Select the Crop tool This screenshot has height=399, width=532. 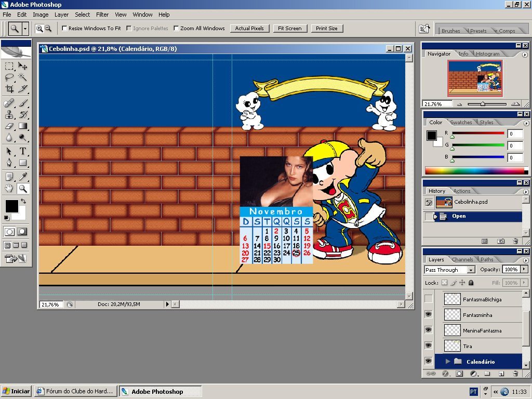point(9,88)
